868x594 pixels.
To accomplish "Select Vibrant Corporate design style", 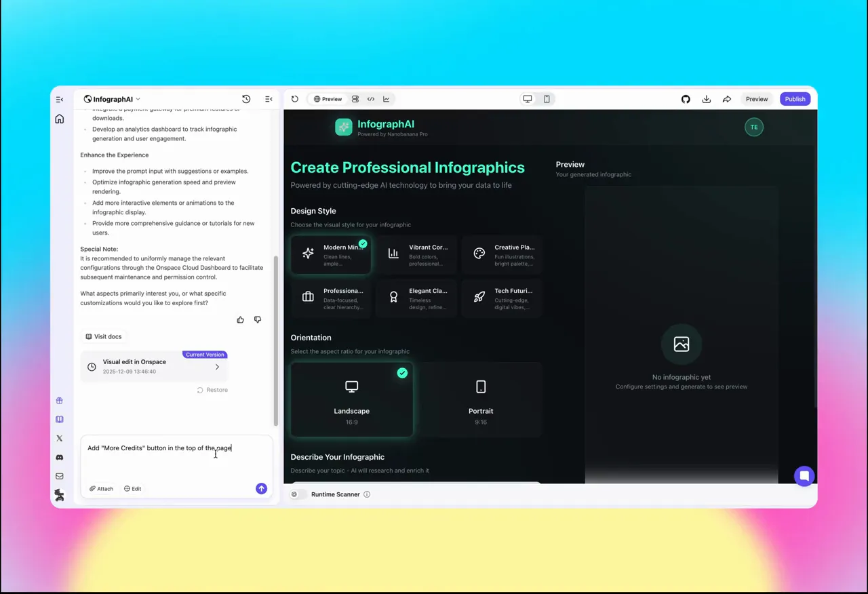I will click(416, 254).
